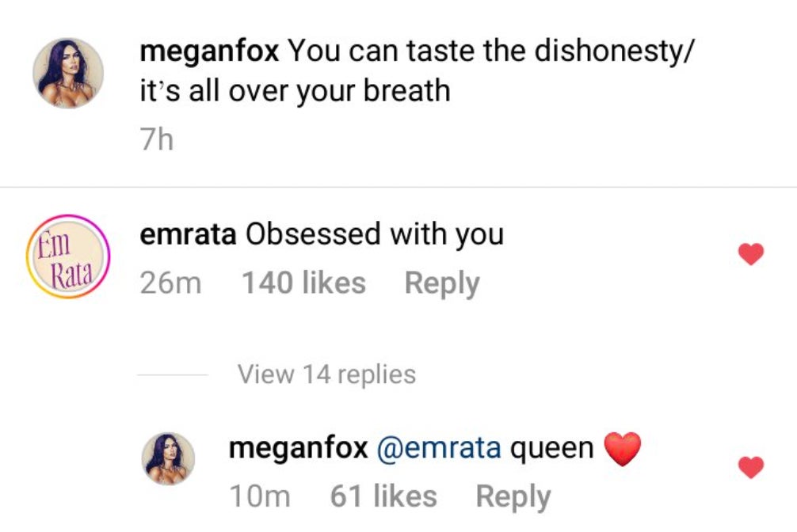Screen dimensions: 797x532
Task: Open the emrata username on the comment
Action: [188, 234]
